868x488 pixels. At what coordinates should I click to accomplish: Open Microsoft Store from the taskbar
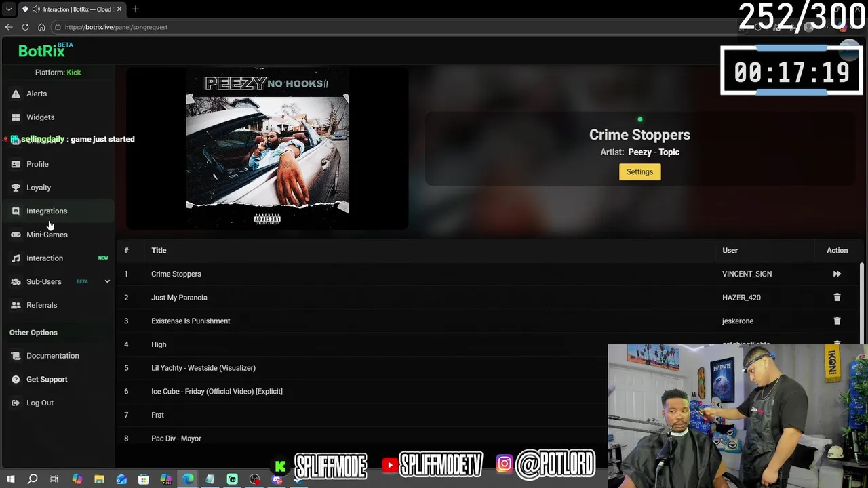(x=143, y=479)
